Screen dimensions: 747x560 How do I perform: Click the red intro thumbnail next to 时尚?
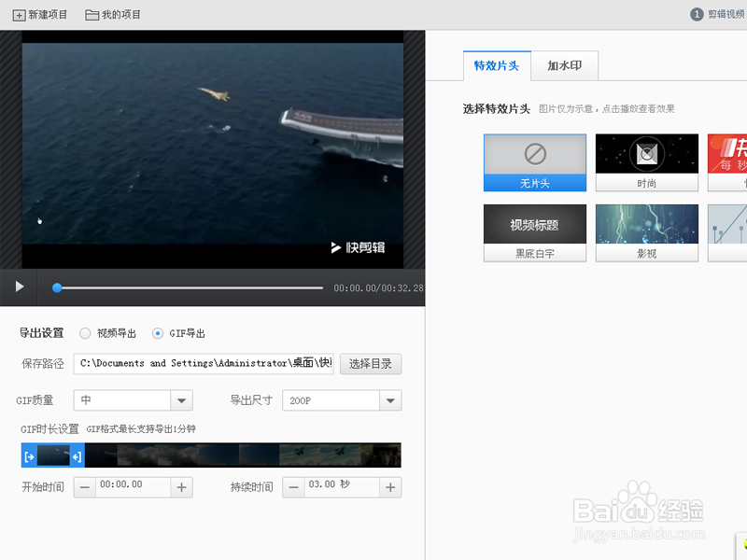coord(727,162)
